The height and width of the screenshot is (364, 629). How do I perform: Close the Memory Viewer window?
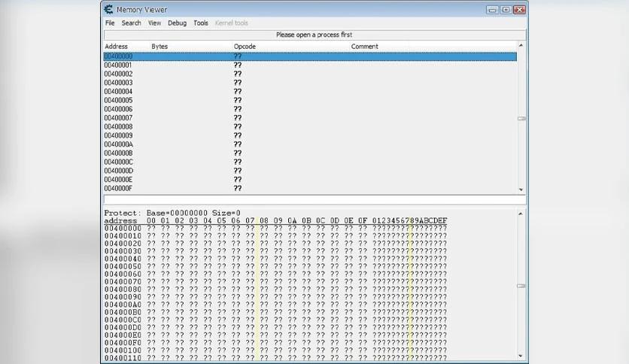click(x=519, y=10)
